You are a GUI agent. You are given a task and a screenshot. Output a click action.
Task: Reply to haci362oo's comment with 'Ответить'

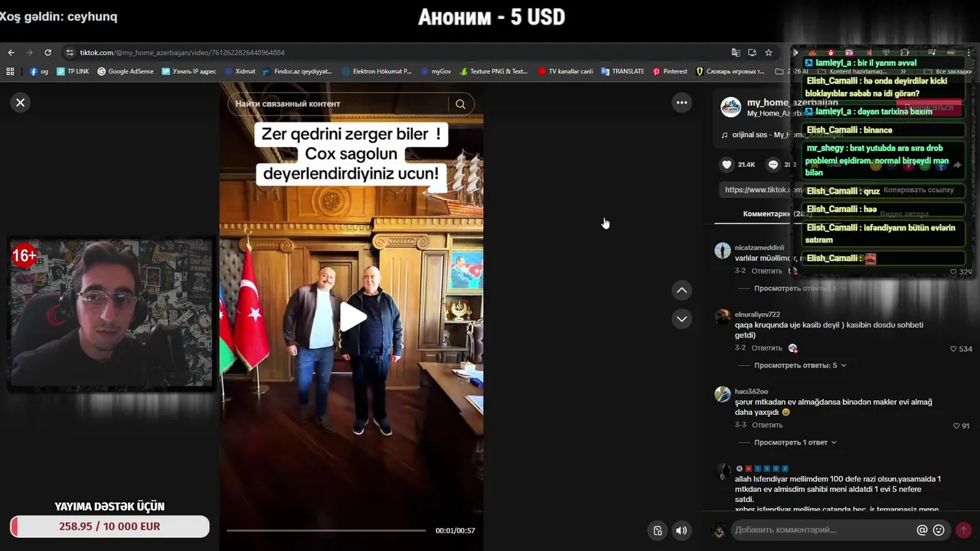[x=766, y=425]
